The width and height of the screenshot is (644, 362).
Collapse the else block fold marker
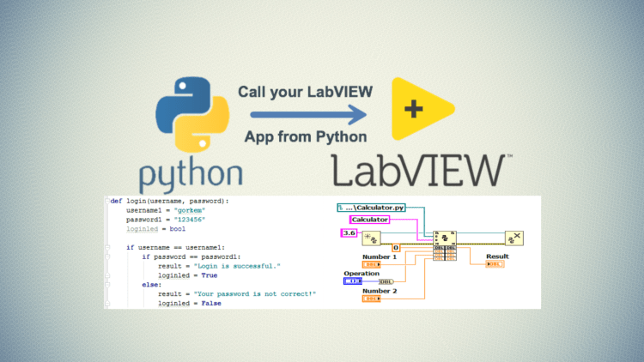(107, 285)
